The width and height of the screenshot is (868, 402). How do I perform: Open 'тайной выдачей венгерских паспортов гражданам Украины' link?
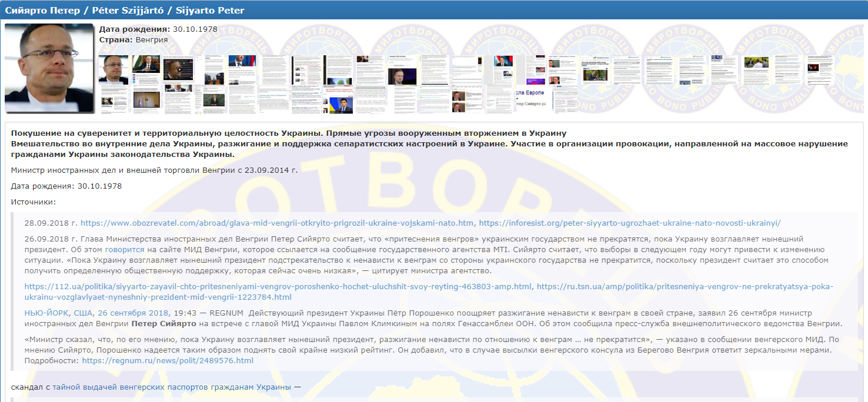tap(172, 387)
